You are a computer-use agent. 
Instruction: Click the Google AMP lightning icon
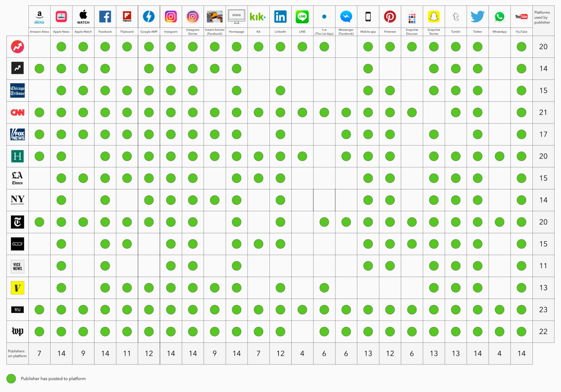(149, 17)
